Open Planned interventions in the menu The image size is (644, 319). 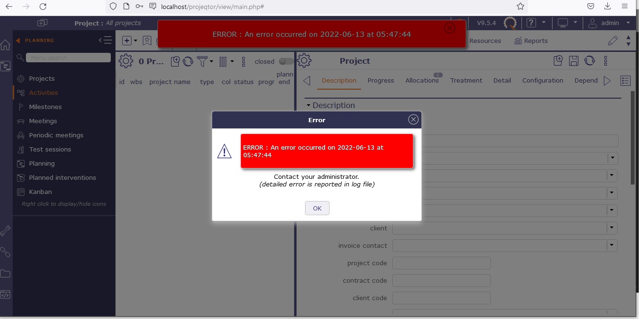[62, 177]
